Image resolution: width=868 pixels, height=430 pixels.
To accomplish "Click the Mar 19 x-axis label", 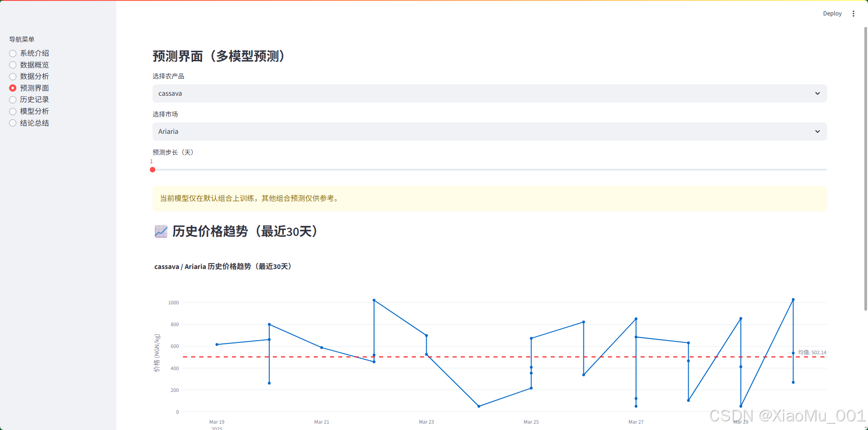I will coord(217,422).
